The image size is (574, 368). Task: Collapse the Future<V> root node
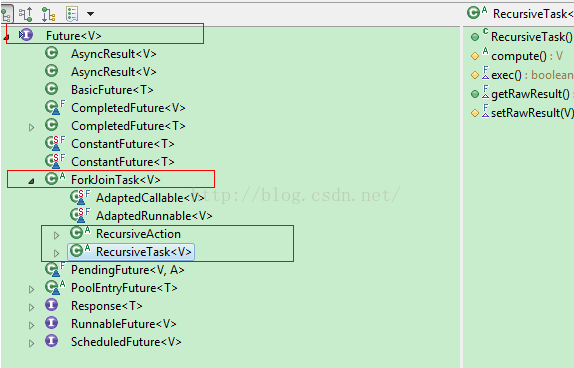click(7, 37)
